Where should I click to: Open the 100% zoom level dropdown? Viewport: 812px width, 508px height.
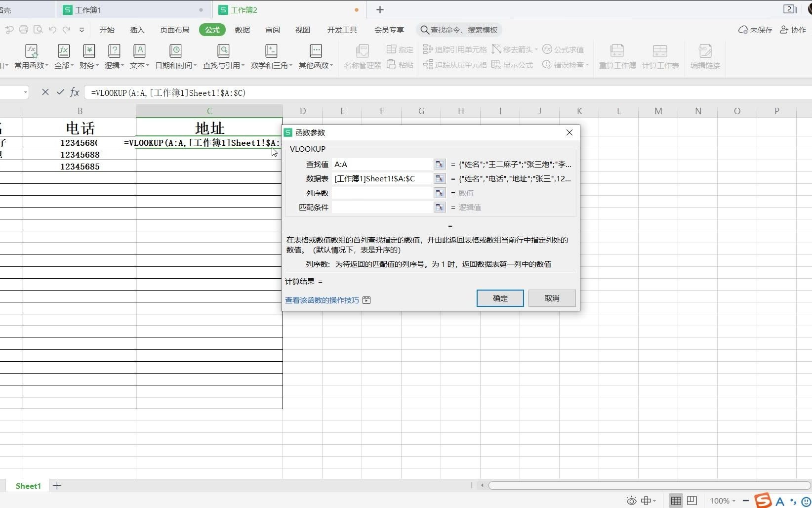[x=723, y=501]
